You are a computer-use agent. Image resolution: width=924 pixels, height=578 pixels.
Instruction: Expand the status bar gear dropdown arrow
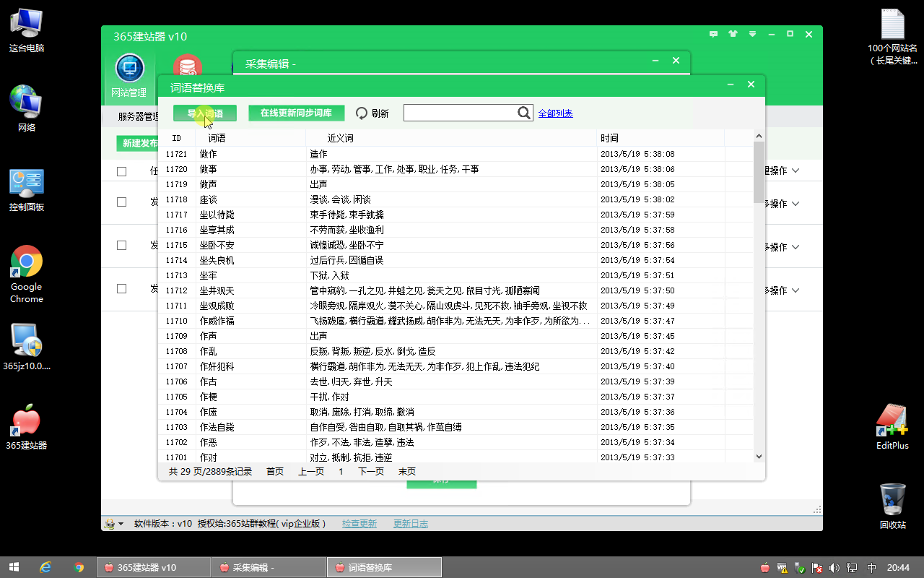(x=121, y=524)
